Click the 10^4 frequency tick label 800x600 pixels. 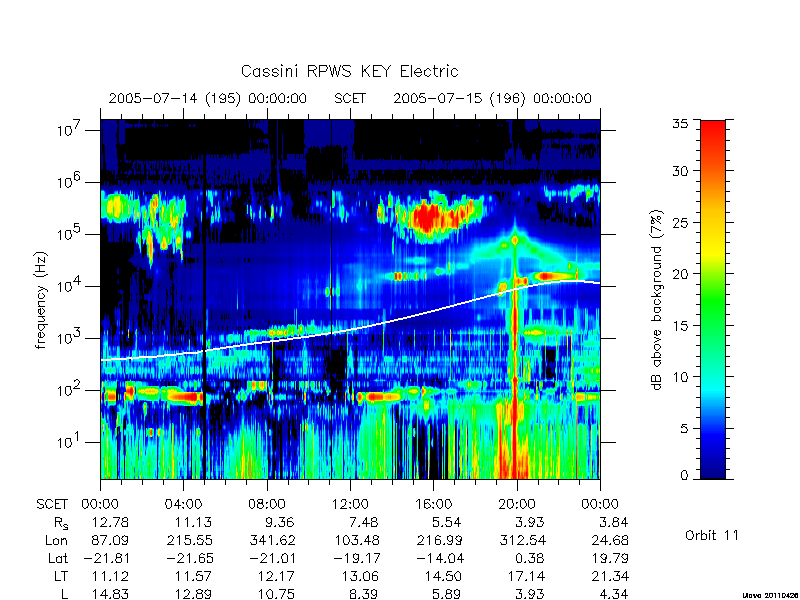(x=70, y=286)
